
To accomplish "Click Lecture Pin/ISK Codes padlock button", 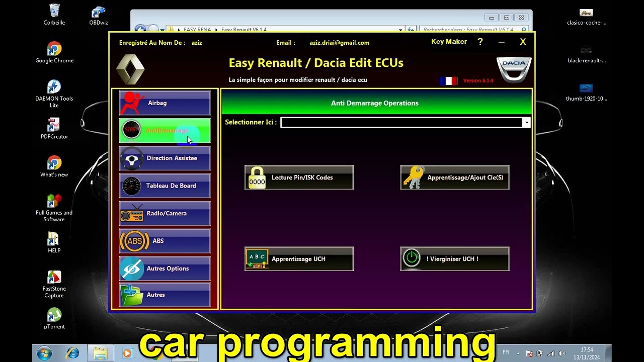I will pos(299,177).
